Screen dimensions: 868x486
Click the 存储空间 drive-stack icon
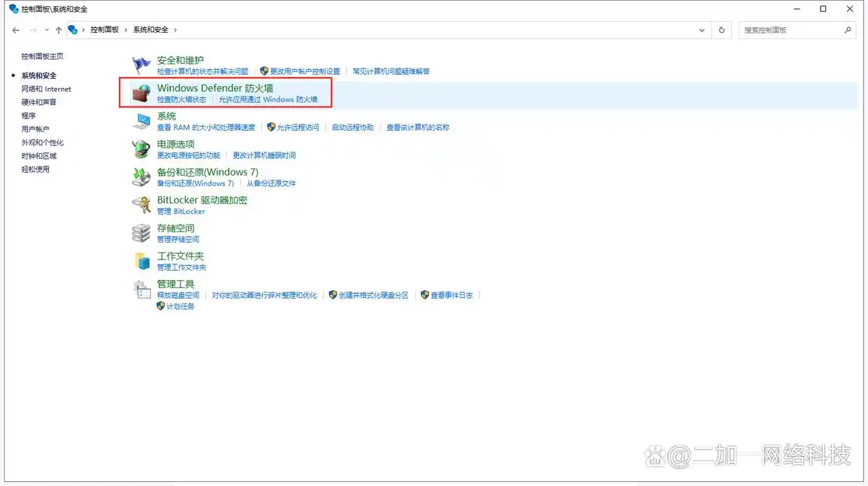pos(141,232)
